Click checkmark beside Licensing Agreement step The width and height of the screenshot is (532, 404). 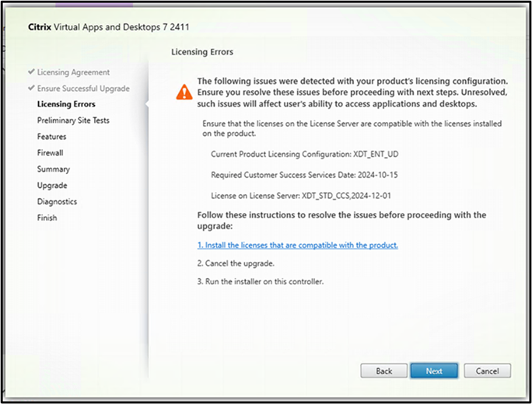click(x=31, y=71)
